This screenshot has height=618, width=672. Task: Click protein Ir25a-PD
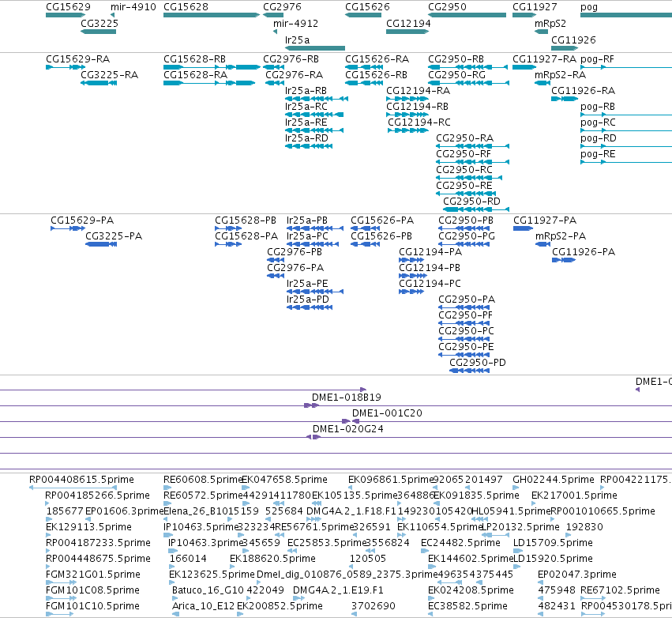pyautogui.click(x=308, y=299)
